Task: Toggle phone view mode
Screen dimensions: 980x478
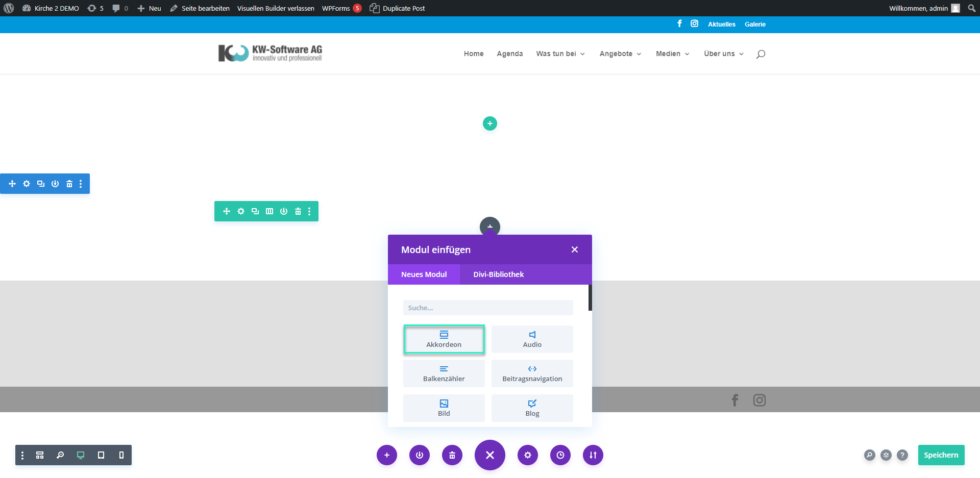Action: pos(121,455)
